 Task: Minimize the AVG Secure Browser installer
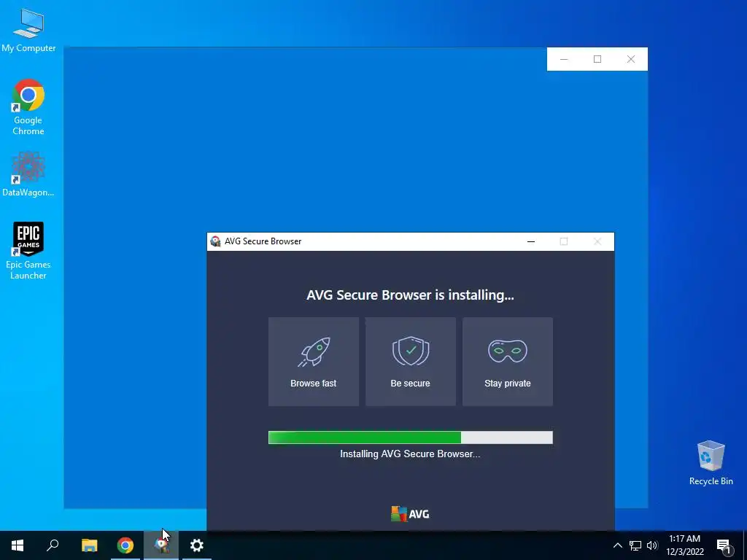click(531, 241)
